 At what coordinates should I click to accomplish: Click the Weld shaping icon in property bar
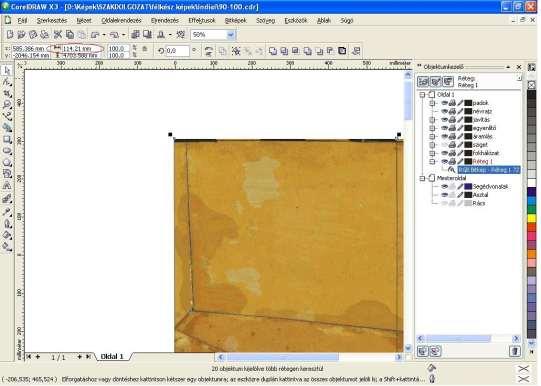point(273,51)
